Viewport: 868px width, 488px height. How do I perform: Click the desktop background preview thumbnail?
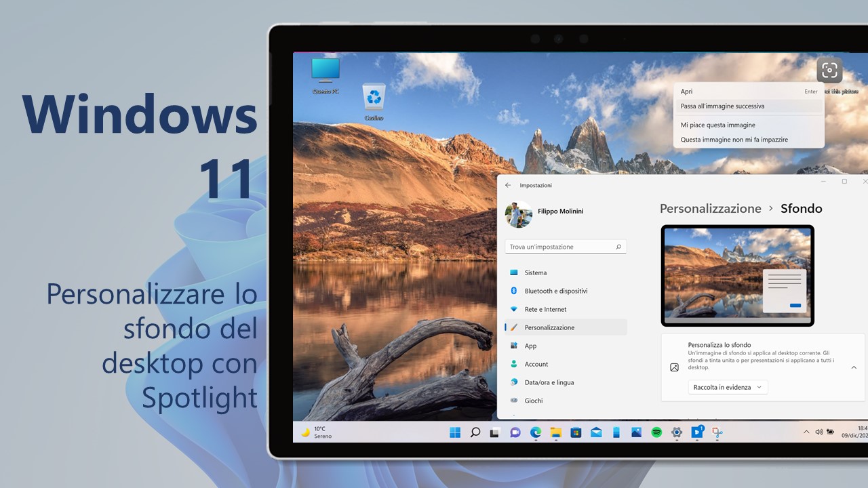tap(737, 275)
